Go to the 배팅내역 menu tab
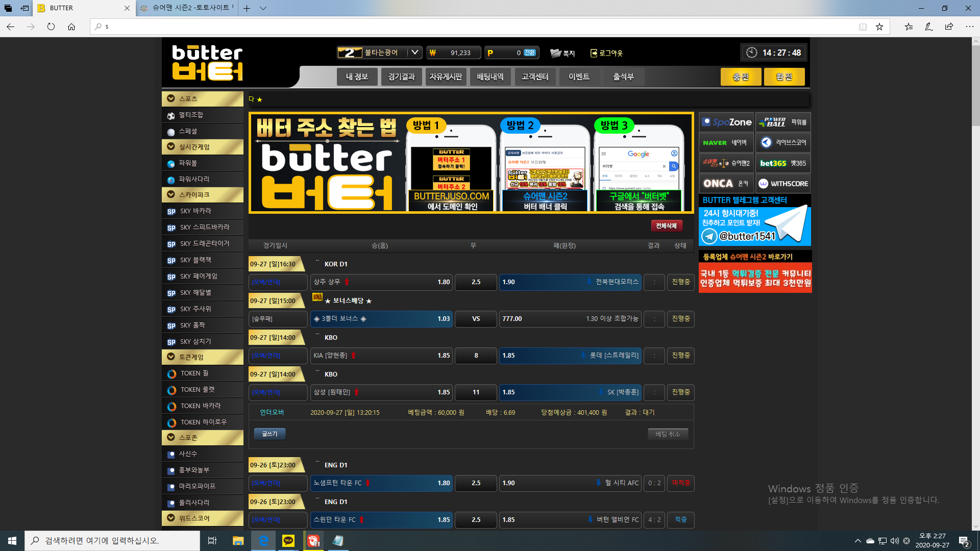The width and height of the screenshot is (980, 551). coord(490,77)
